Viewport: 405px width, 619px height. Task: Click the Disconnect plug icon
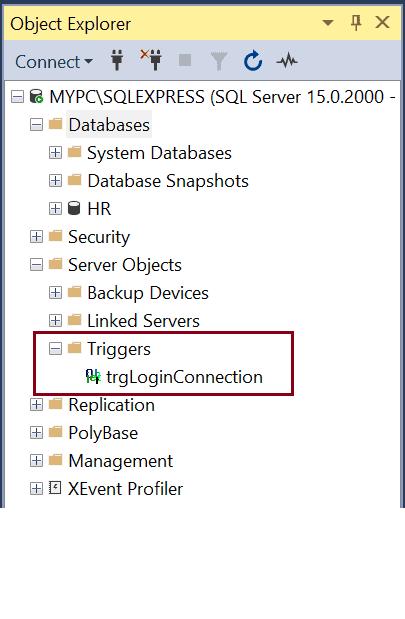(x=151, y=60)
